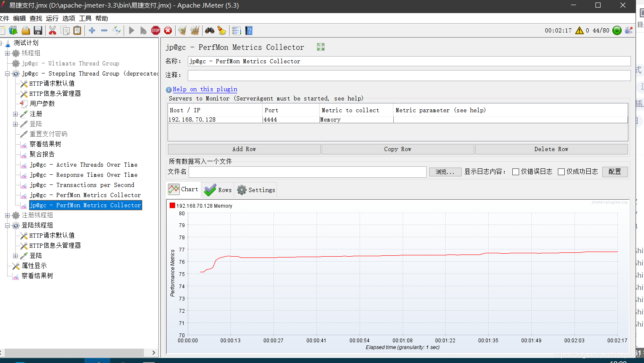
Task: Click the 文件名 filename input field
Action: point(307,172)
